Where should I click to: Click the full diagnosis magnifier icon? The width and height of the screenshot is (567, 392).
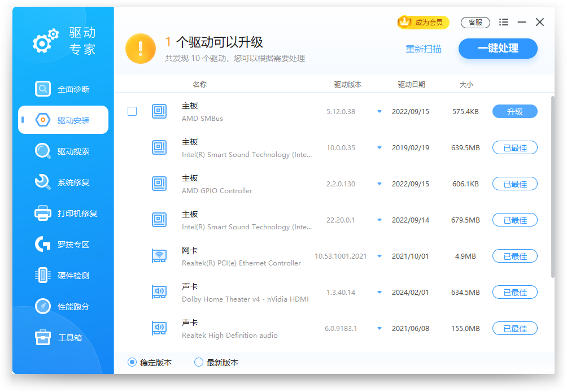click(43, 89)
